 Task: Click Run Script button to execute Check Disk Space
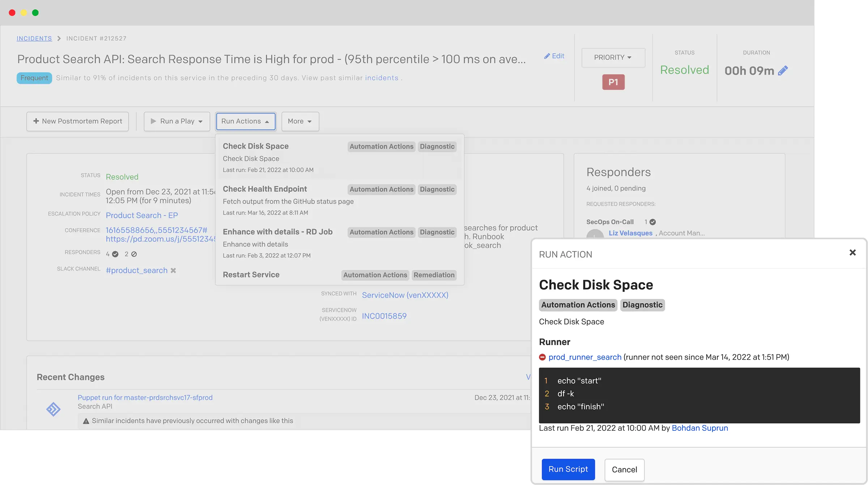point(567,469)
